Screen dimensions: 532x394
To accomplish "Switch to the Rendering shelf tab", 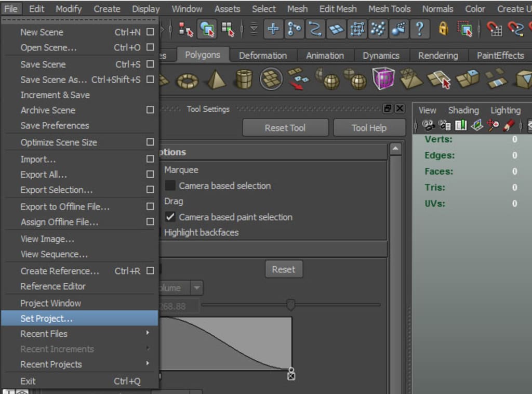I will [438, 55].
